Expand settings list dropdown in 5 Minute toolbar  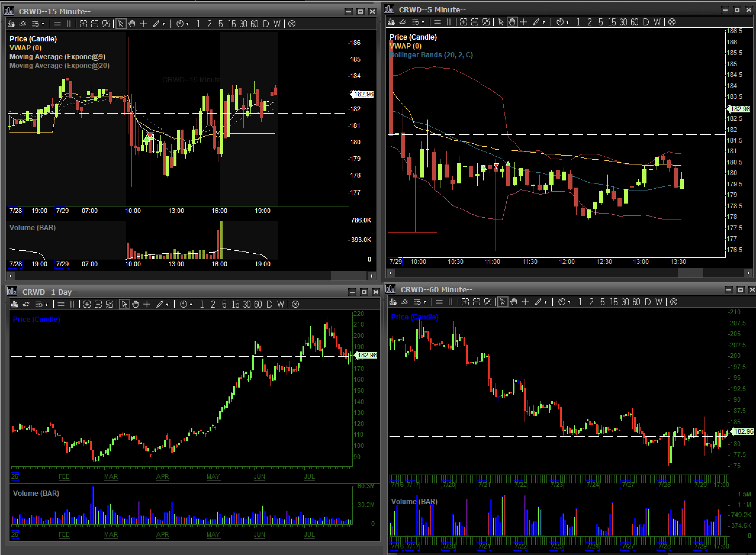423,22
